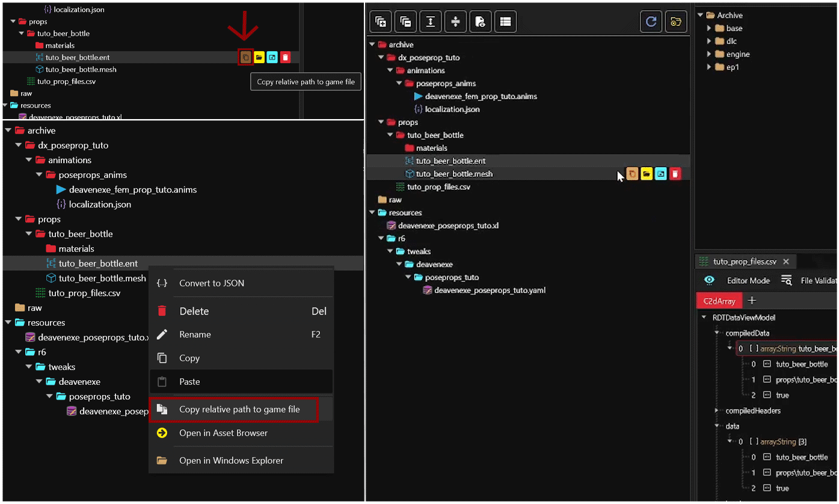Click the collapse all folders toolbar icon
The image size is (839, 504).
click(x=406, y=22)
